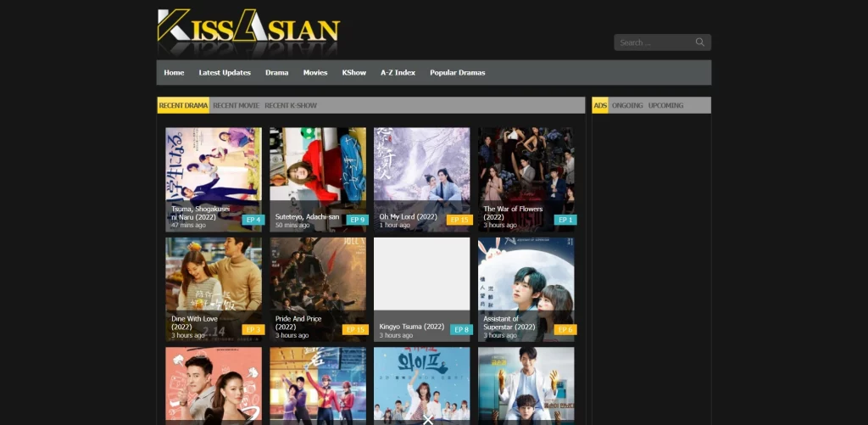Click the Oh My Lord (2022) title link
The image size is (868, 425).
pos(408,216)
